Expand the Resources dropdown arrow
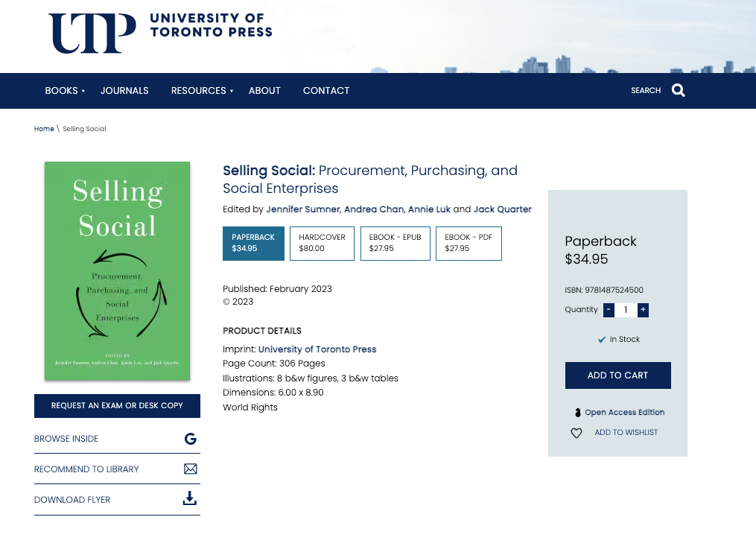Screen dimensions: 756x552 point(232,91)
